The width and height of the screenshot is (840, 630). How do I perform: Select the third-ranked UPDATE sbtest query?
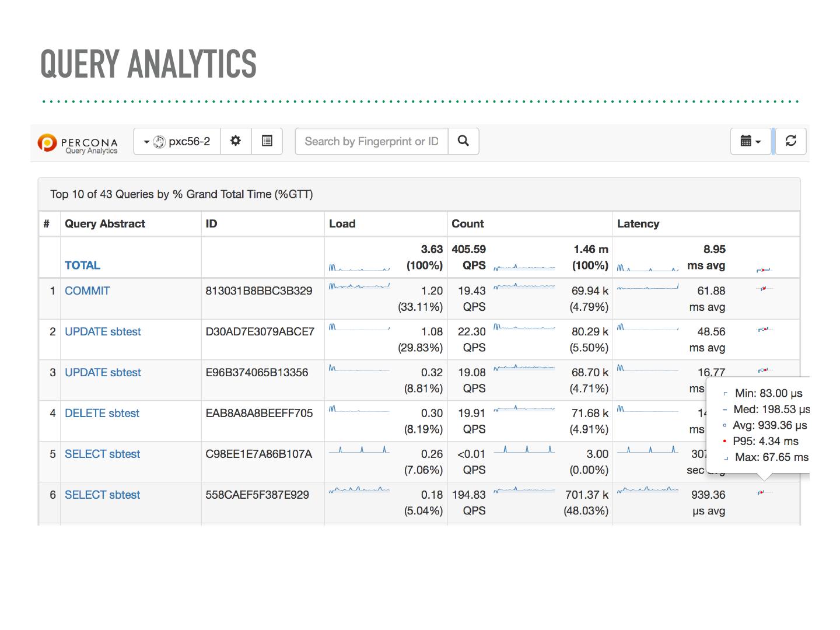pyautogui.click(x=103, y=372)
